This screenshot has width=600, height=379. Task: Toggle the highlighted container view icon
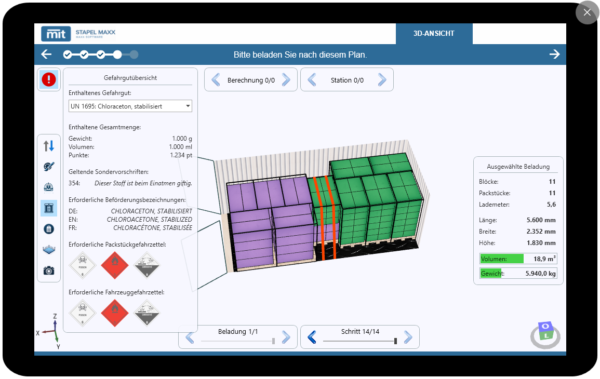[x=49, y=208]
